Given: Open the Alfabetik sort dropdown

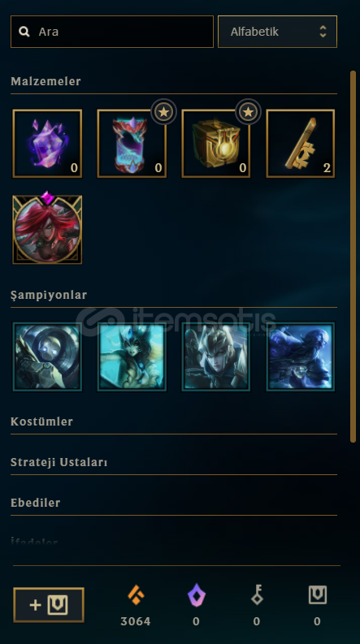Looking at the screenshot, I should [x=277, y=32].
